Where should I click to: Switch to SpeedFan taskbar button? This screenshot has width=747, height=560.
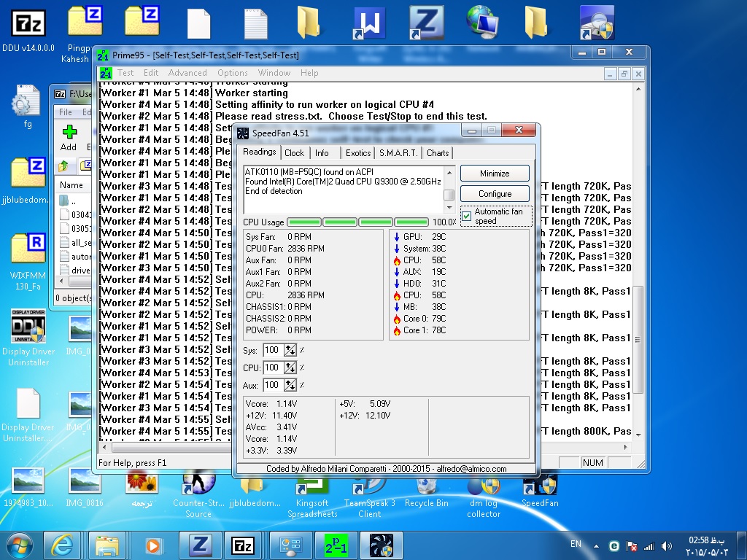click(382, 545)
